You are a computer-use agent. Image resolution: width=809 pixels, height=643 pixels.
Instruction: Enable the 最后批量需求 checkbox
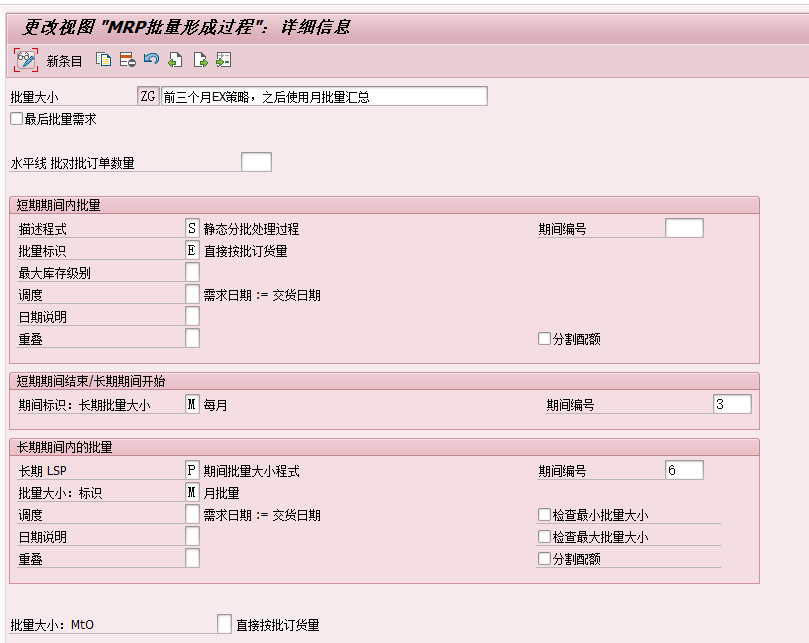pos(17,119)
